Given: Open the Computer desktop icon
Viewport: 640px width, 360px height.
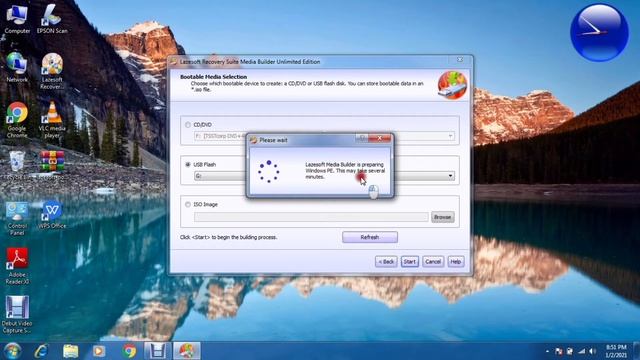Looking at the screenshot, I should coord(17,18).
